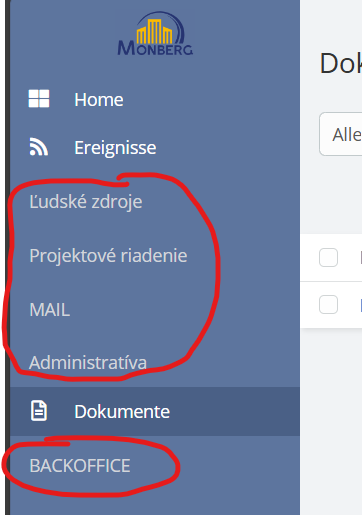Open the Alle filter dropdown
This screenshot has width=362, height=515.
(x=341, y=134)
